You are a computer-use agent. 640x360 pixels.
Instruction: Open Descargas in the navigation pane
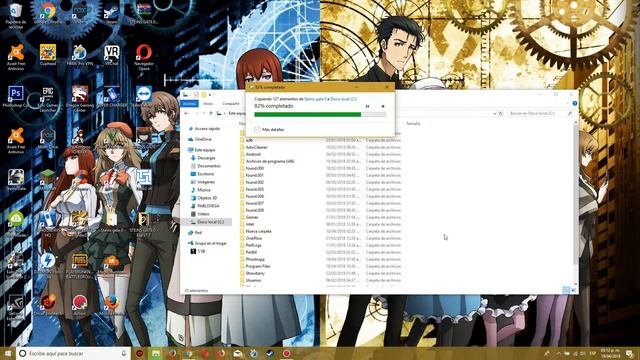[206, 158]
